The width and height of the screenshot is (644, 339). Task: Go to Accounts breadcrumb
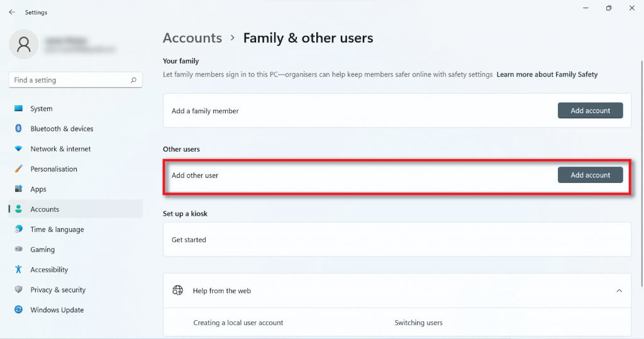pos(192,38)
